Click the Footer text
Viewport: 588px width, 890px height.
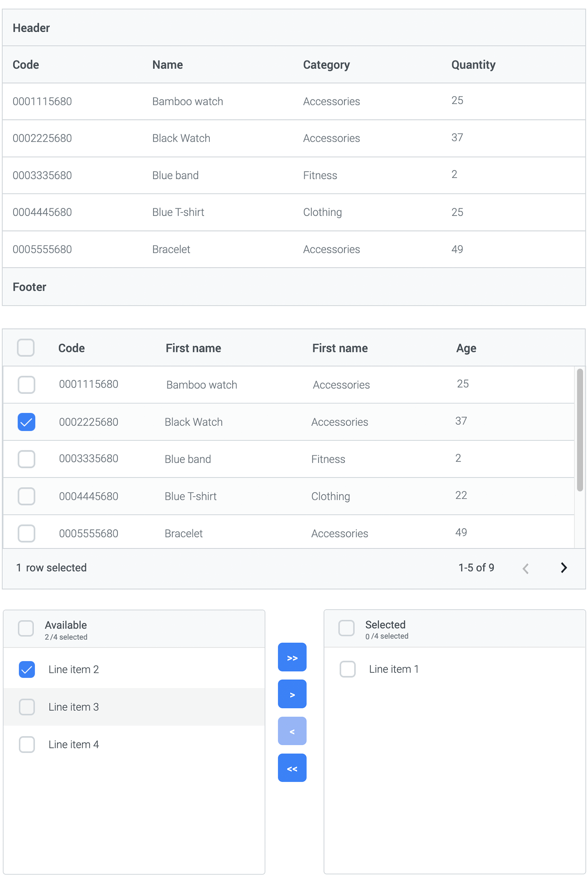point(29,287)
